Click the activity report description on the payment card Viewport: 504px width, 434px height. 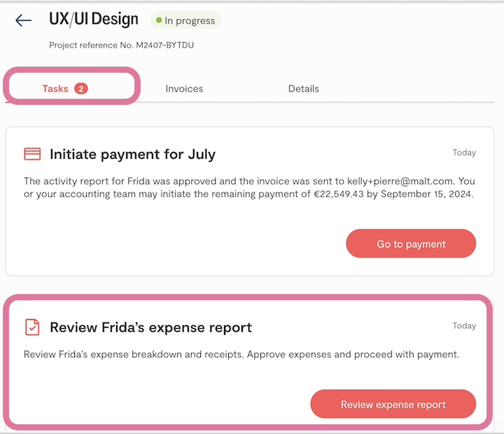pos(248,188)
